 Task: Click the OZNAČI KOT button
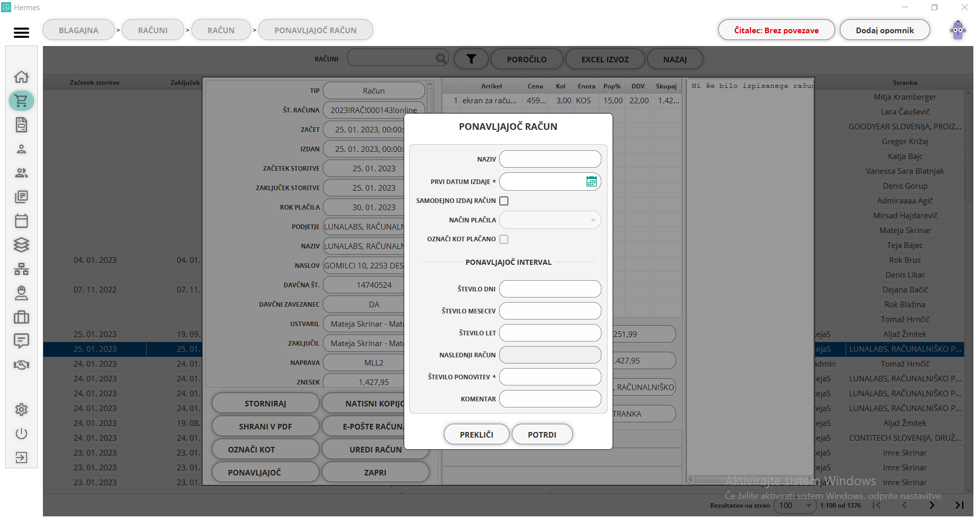tap(265, 449)
